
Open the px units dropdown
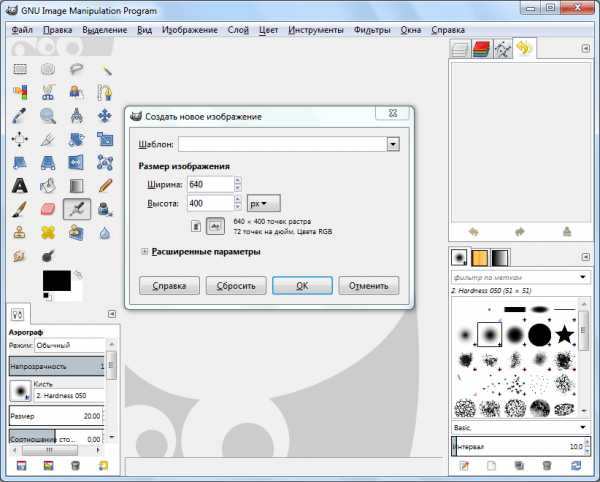[264, 204]
